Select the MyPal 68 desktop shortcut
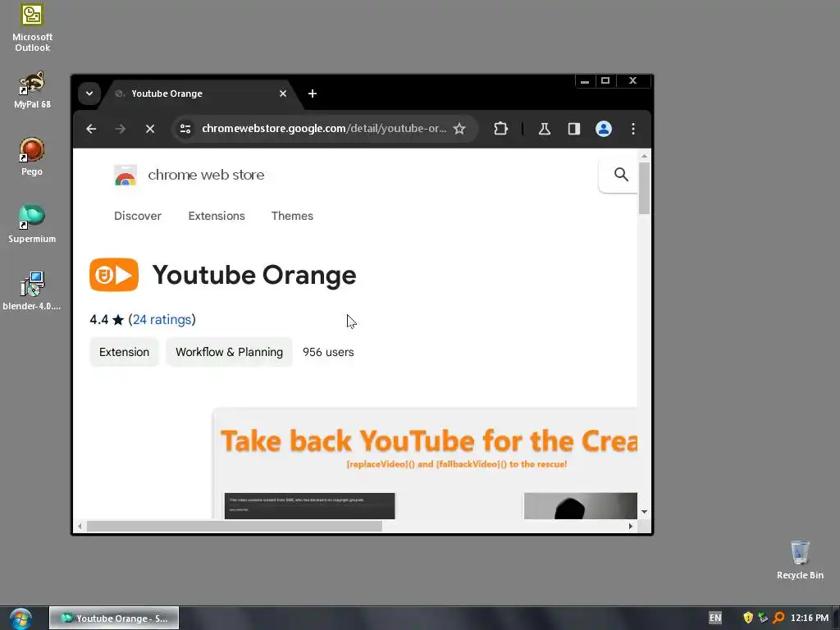This screenshot has width=840, height=630. click(32, 89)
